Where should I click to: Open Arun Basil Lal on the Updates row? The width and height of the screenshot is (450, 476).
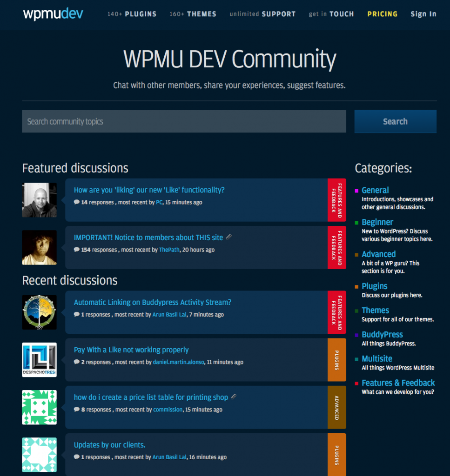click(x=169, y=457)
